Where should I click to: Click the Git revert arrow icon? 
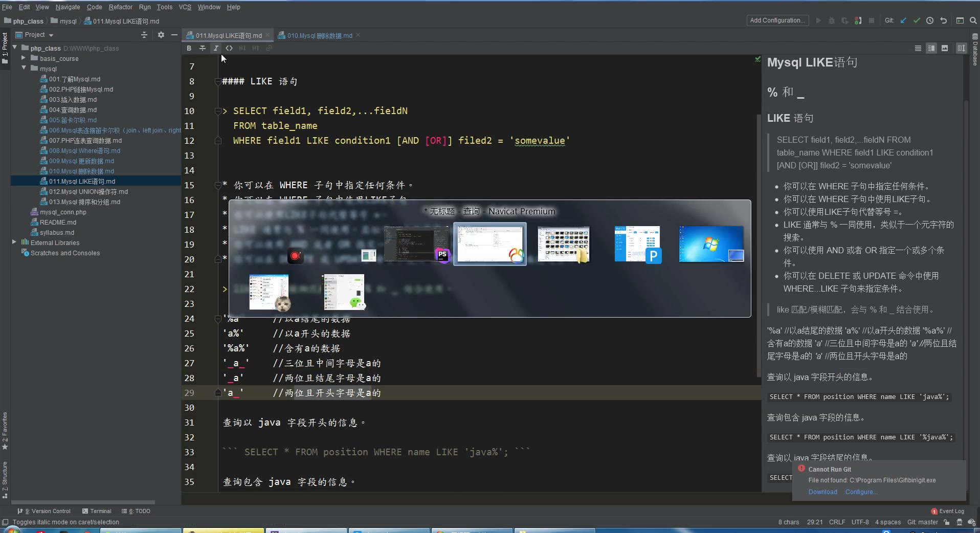(x=944, y=20)
